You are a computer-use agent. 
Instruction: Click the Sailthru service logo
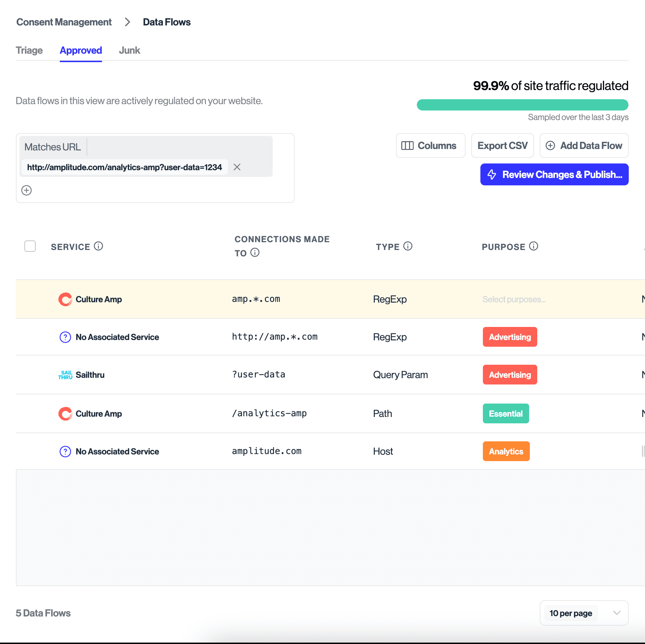[x=65, y=375]
